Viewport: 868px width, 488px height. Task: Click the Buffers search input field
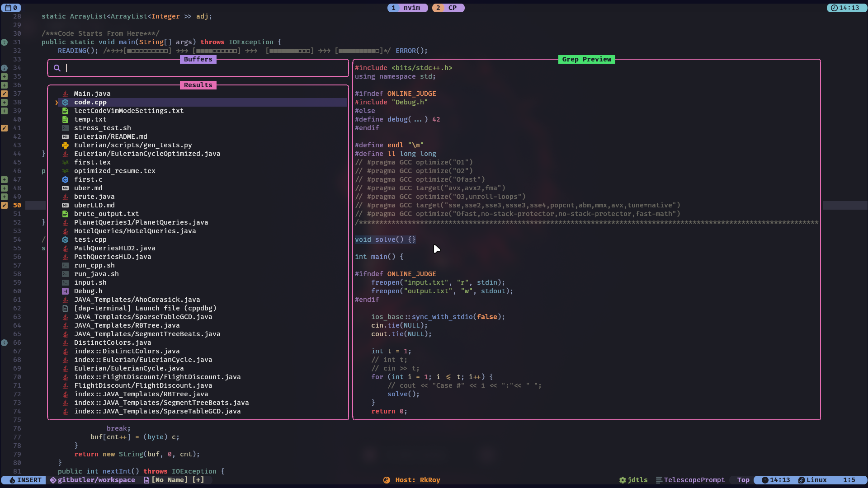pyautogui.click(x=203, y=68)
